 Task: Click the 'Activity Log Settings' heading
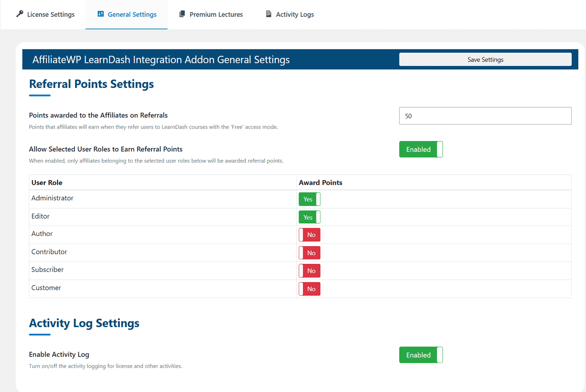pyautogui.click(x=84, y=323)
